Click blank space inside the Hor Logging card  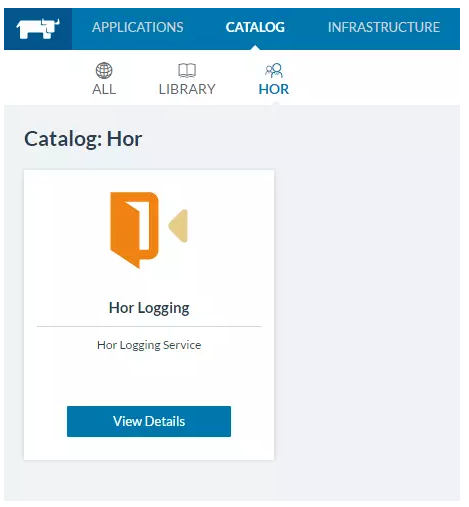(x=149, y=377)
